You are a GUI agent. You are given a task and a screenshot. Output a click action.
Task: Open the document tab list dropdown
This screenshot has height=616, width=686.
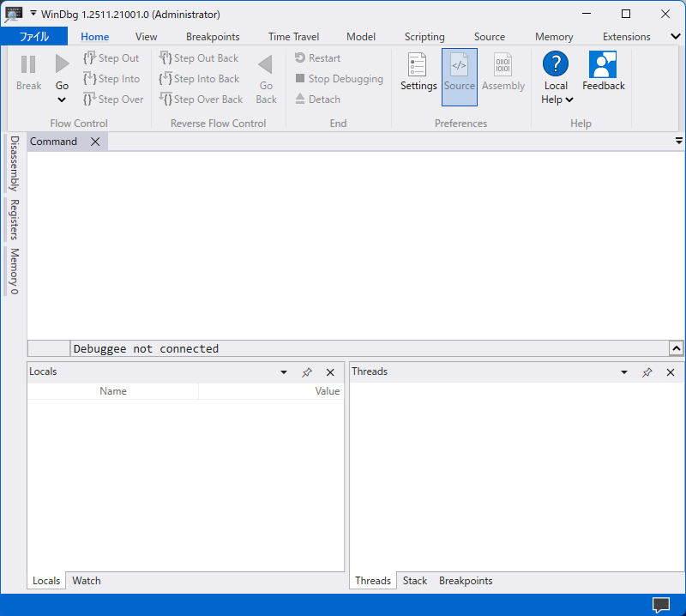tap(678, 141)
